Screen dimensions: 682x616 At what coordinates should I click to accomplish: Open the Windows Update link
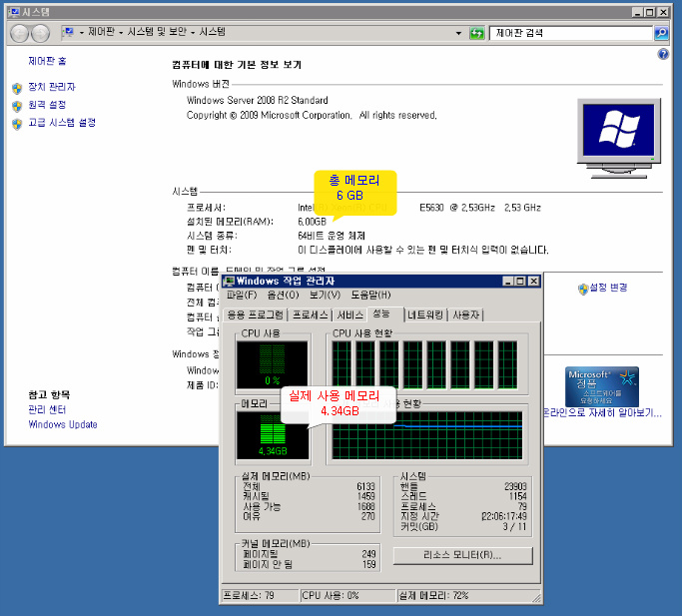coord(63,424)
